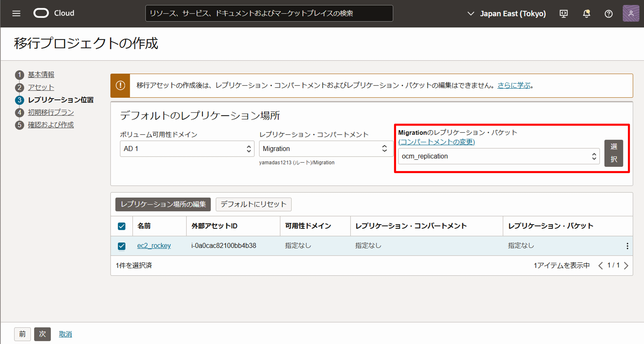Viewport: 644px width, 344px height.
Task: Select step 3 レプリケーション位置
Action: (61, 100)
